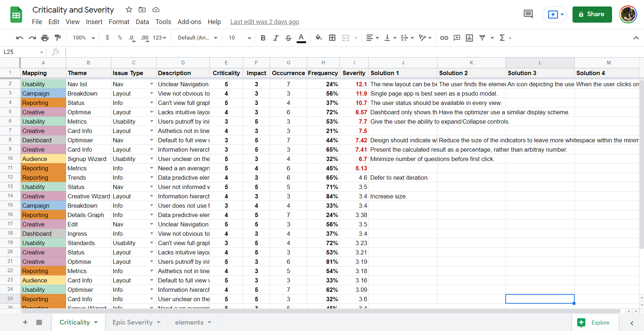This screenshot has height=331, width=644.
Task: Click the Redo icon
Action: [32, 38]
